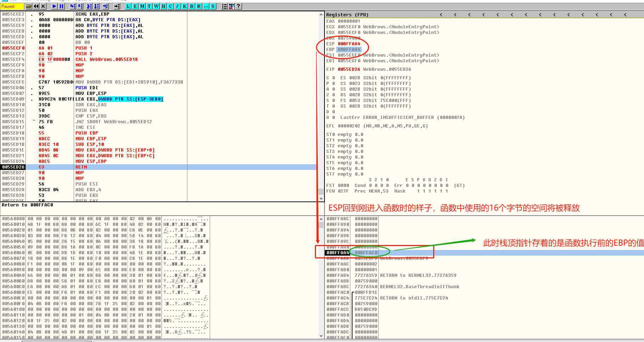Select the LastErr ERROR_INSUFFICIENT_BUFFER entry
Screen dimensions: 644x342
tap(402, 117)
